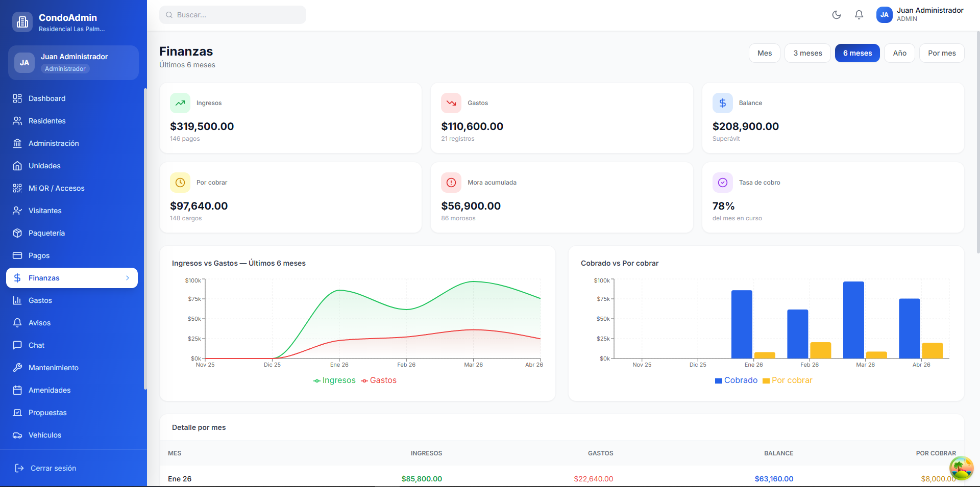980x487 pixels.
Task: Open the Juan Administrador profile menu at top right
Action: coord(919,15)
